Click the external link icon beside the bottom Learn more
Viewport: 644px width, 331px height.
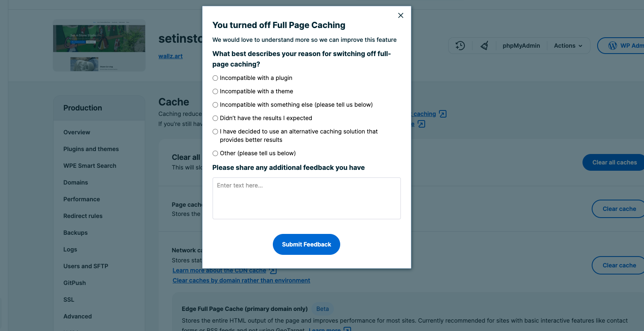(x=347, y=329)
